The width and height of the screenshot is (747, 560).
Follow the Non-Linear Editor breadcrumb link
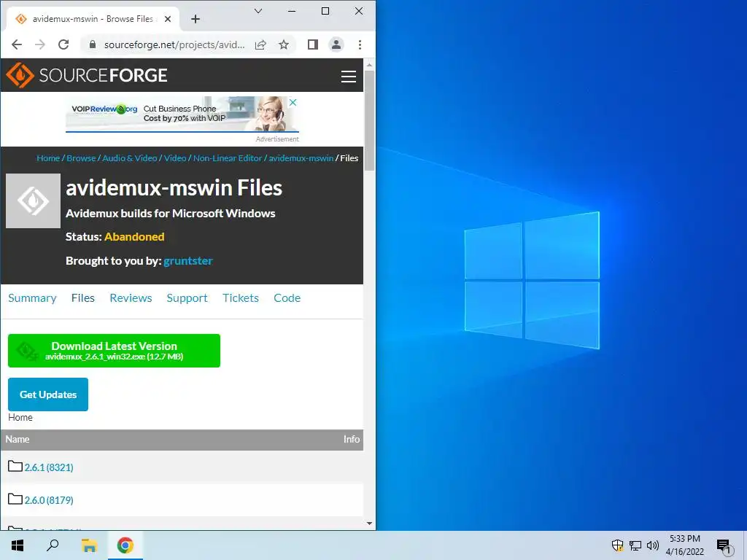click(x=228, y=158)
